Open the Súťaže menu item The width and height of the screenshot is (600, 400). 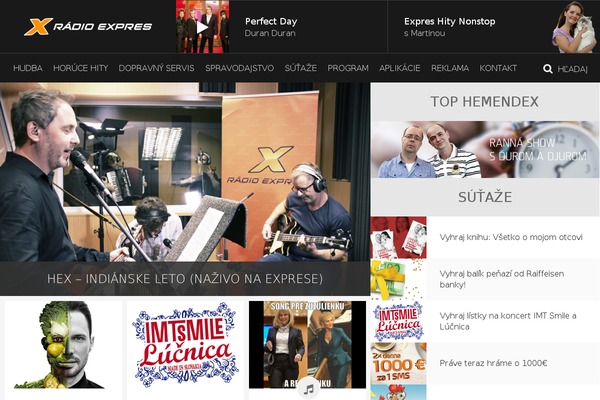(x=301, y=68)
